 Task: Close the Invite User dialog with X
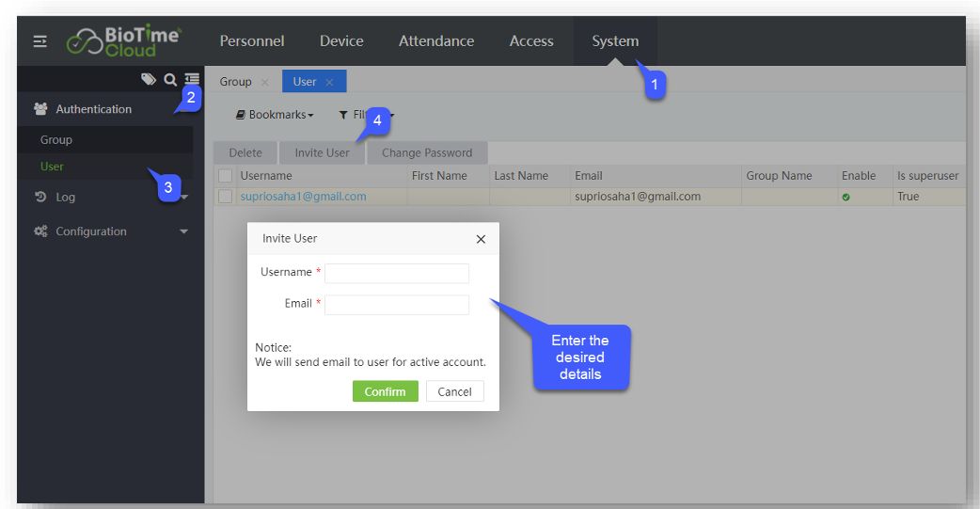tap(481, 239)
